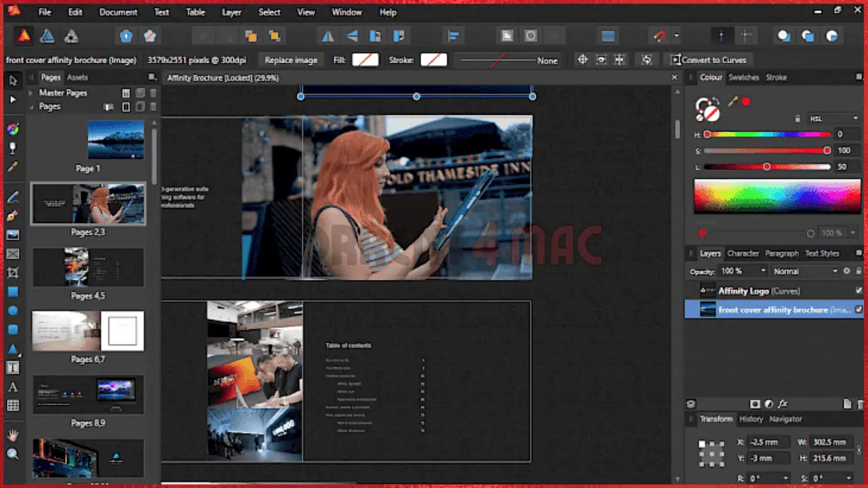Switch to the Swatches tab
Screen dimensions: 868x488
click(744, 77)
